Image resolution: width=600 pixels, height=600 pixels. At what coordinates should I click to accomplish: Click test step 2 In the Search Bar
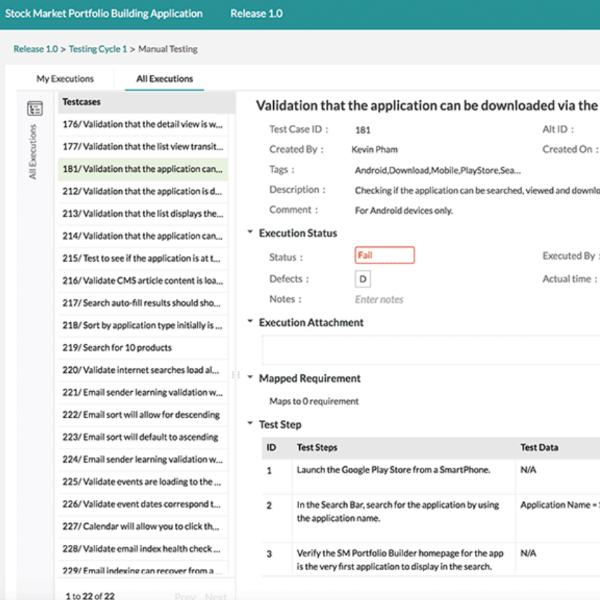(x=398, y=511)
